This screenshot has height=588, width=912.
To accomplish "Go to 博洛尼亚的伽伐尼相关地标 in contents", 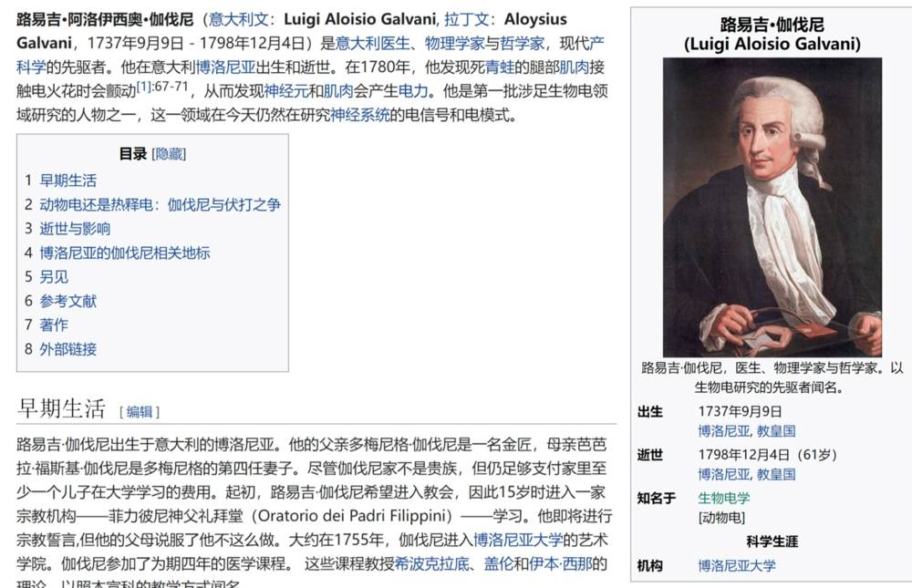I will coord(124,253).
